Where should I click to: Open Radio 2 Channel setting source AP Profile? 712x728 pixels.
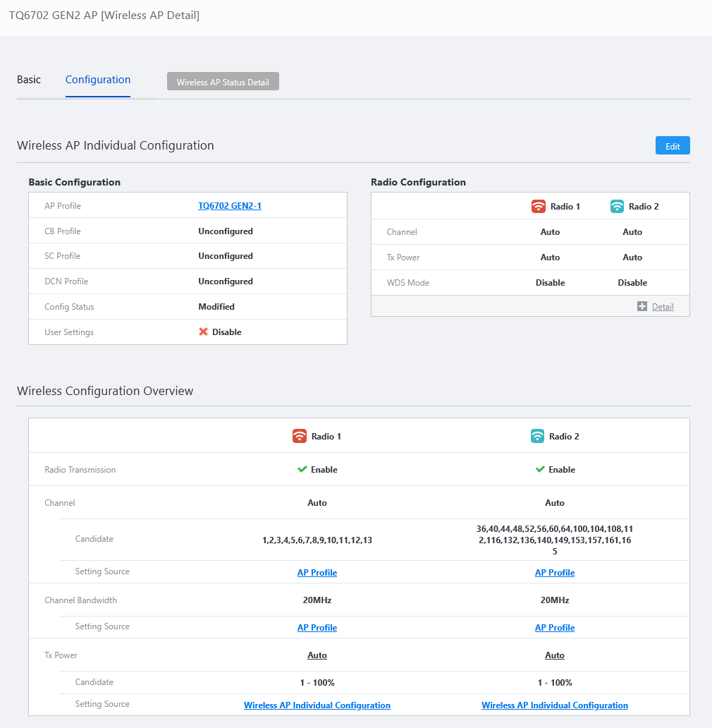pyautogui.click(x=555, y=573)
